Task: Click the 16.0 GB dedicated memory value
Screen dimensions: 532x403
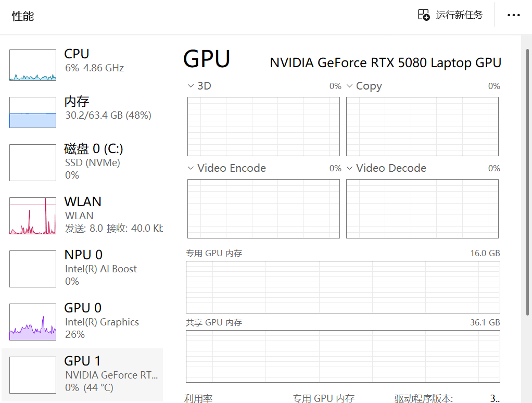Action: click(x=485, y=253)
